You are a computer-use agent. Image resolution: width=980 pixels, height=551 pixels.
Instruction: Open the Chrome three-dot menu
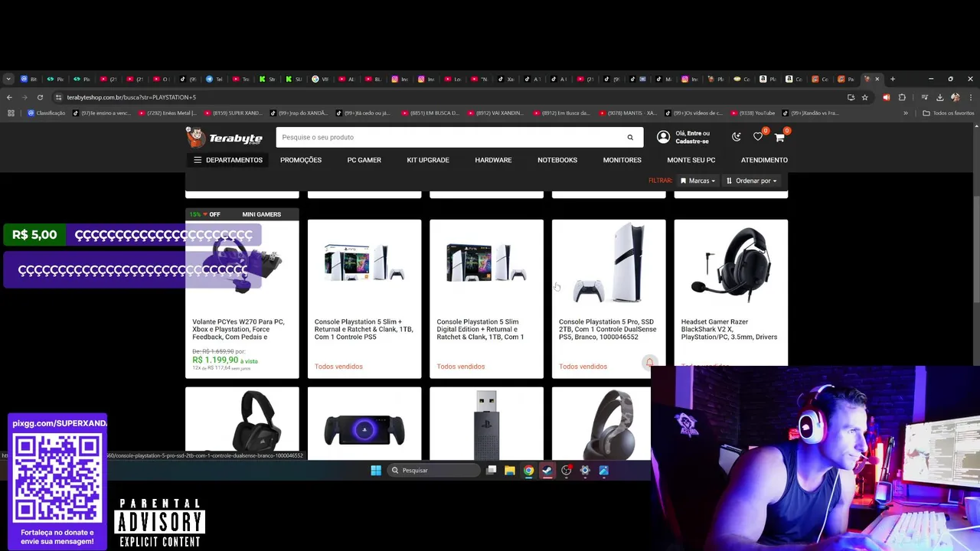970,97
